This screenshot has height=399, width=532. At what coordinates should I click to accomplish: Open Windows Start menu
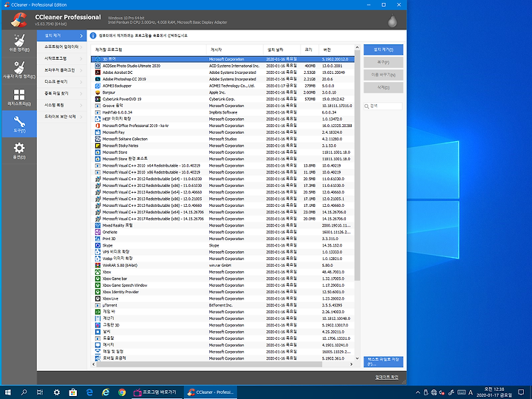click(x=7, y=392)
